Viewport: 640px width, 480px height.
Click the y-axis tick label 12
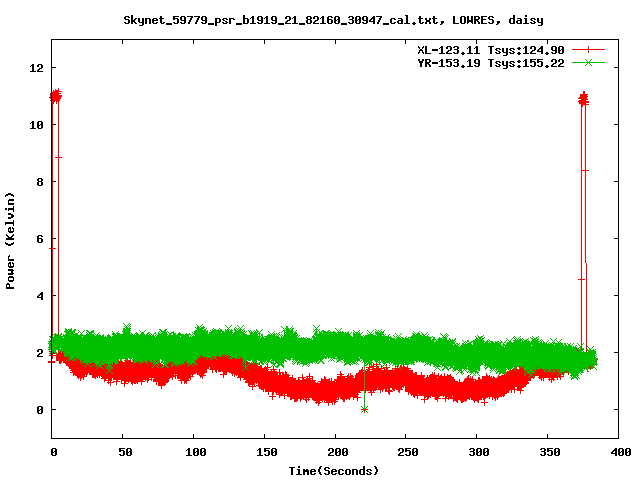[x=36, y=68]
